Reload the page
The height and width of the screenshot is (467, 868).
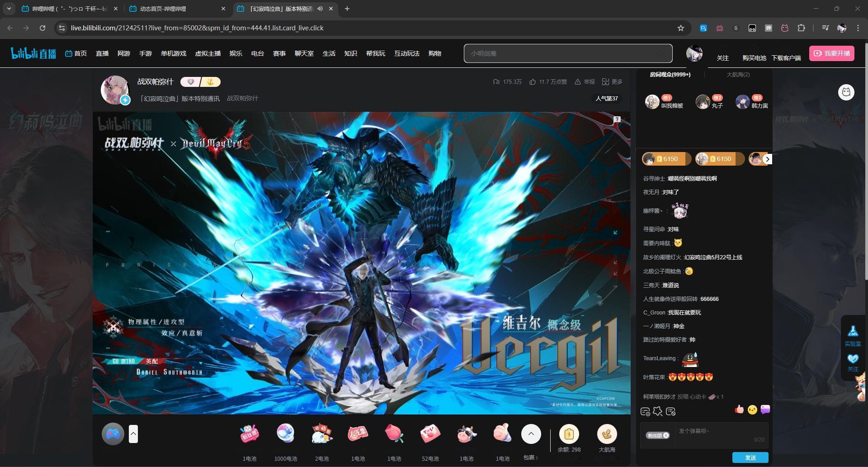click(x=42, y=28)
